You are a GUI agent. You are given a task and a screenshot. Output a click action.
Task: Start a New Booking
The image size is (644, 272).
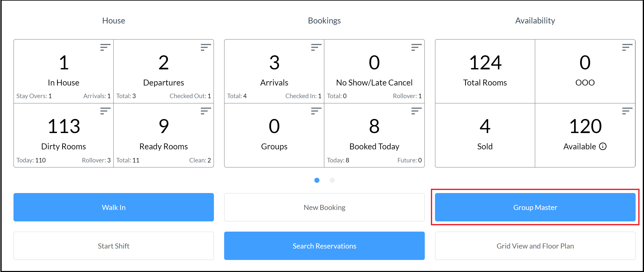[324, 207]
